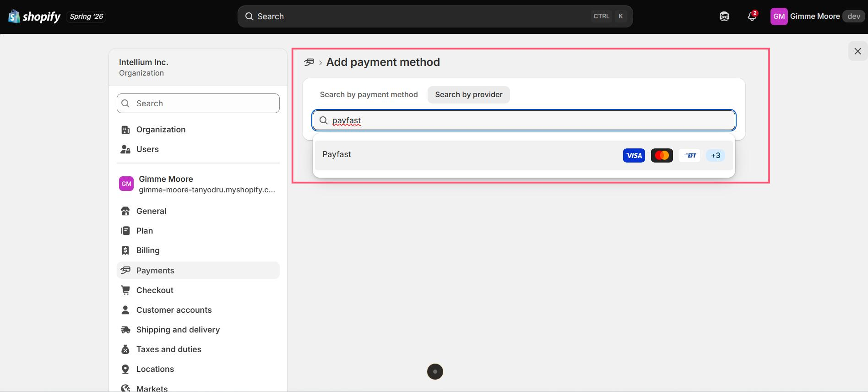868x392 pixels.
Task: Open Organization settings
Action: pyautogui.click(x=198, y=130)
